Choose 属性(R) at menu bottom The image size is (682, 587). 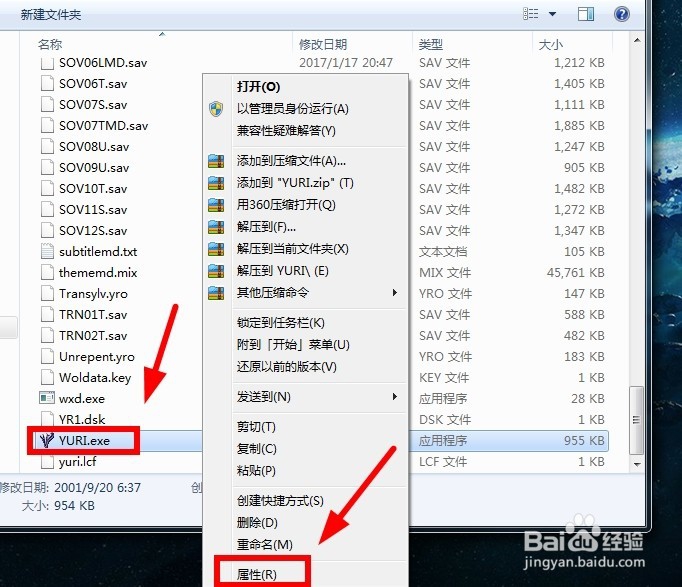[x=257, y=574]
